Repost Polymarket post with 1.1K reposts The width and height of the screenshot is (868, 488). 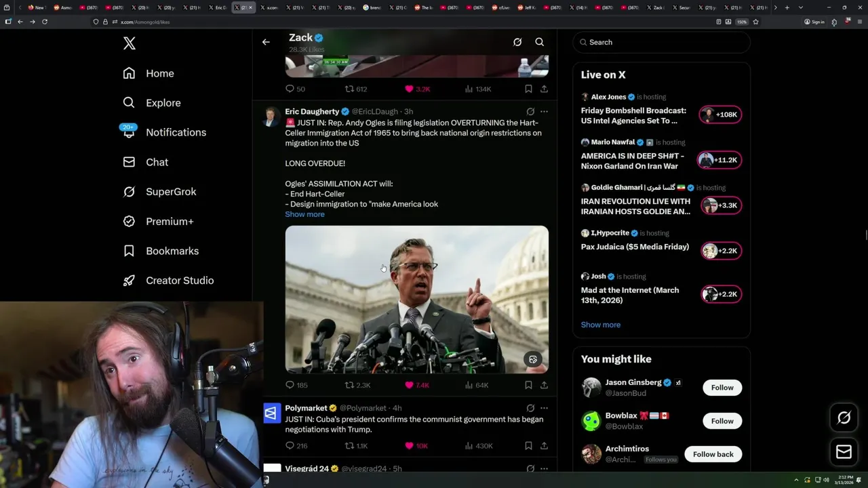pyautogui.click(x=356, y=446)
